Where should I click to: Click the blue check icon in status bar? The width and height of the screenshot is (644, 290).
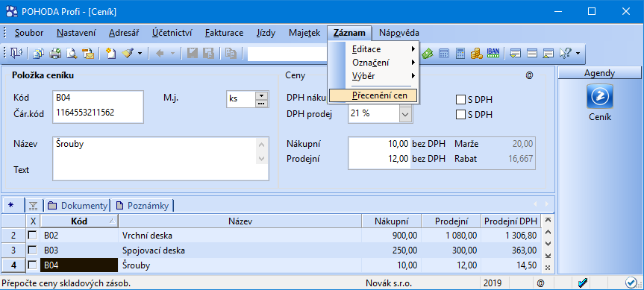pyautogui.click(x=582, y=283)
